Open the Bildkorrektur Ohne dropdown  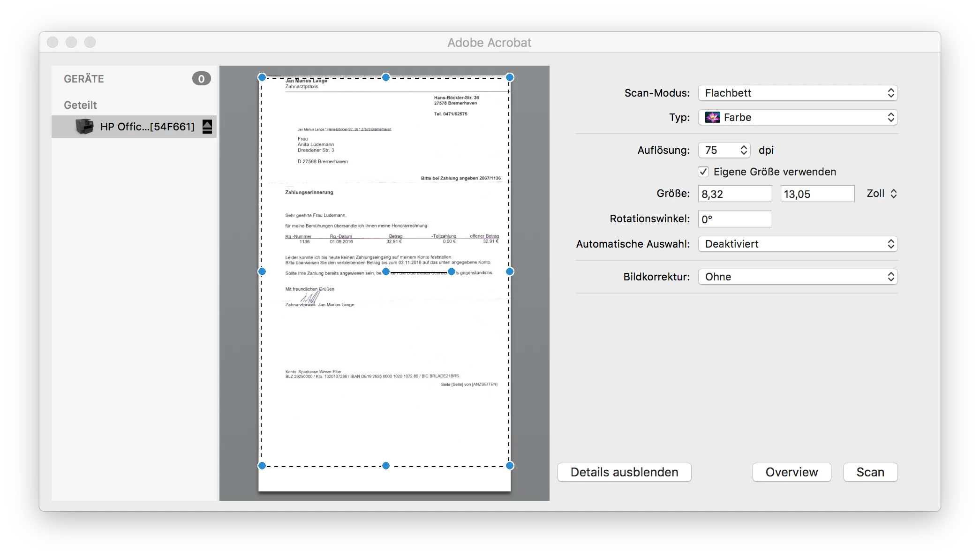pos(798,277)
